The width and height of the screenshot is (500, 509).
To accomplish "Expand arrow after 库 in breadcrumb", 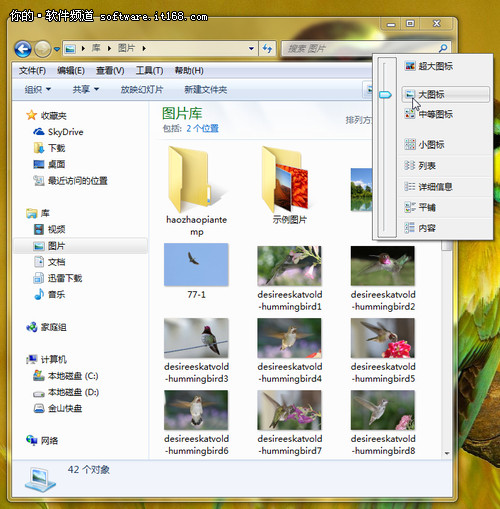I will (109, 49).
